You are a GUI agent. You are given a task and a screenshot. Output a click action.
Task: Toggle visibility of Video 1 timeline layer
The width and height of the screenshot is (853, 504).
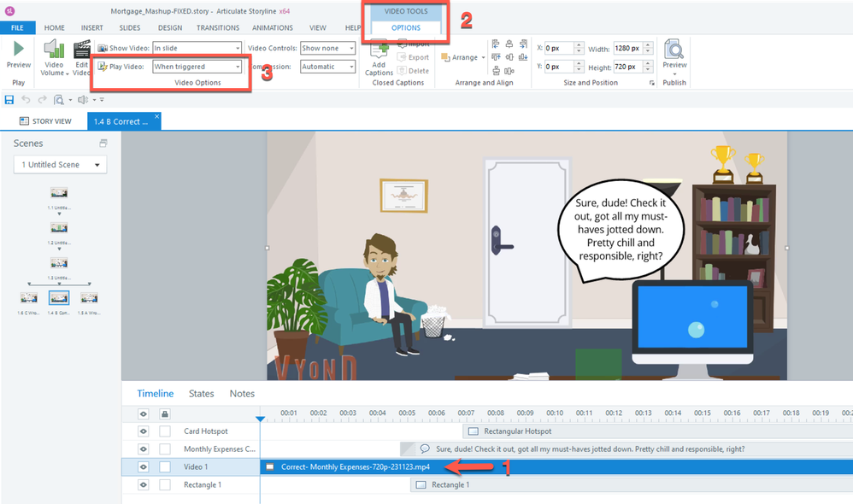pos(144,467)
